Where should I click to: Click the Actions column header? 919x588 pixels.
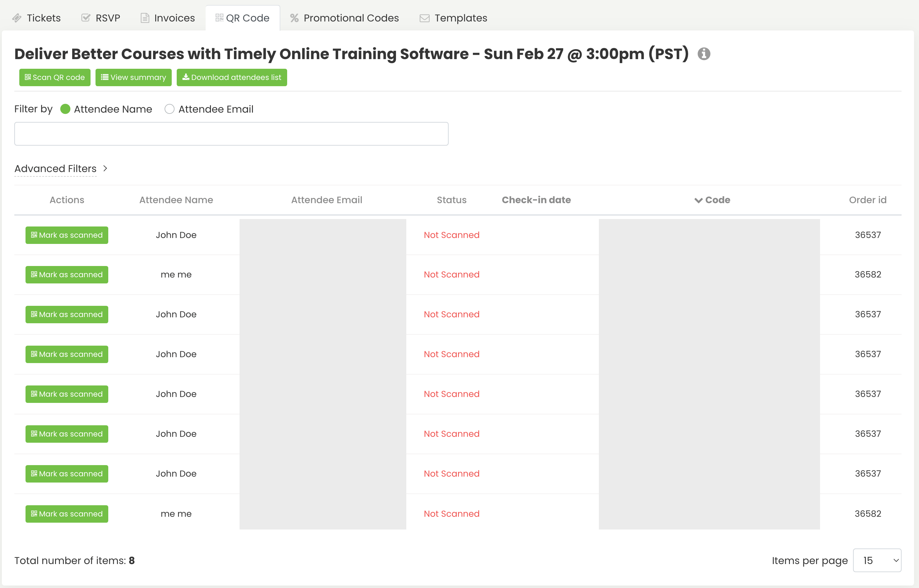point(67,200)
